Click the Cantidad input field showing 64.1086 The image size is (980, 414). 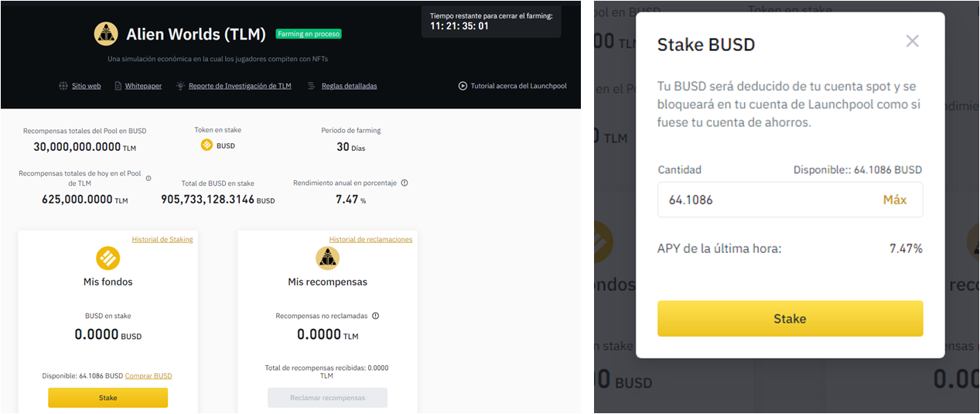[790, 200]
